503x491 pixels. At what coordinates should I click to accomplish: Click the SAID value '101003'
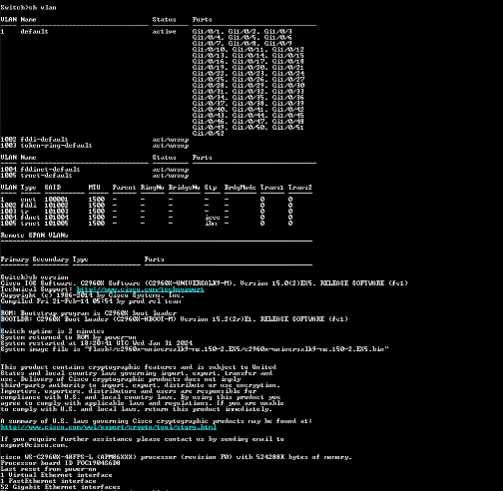pos(56,211)
